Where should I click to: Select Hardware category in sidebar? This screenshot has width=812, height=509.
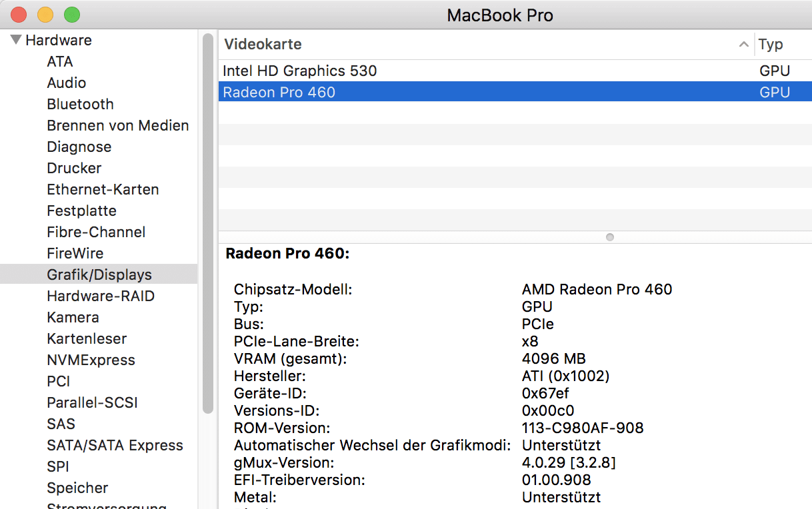coord(59,40)
